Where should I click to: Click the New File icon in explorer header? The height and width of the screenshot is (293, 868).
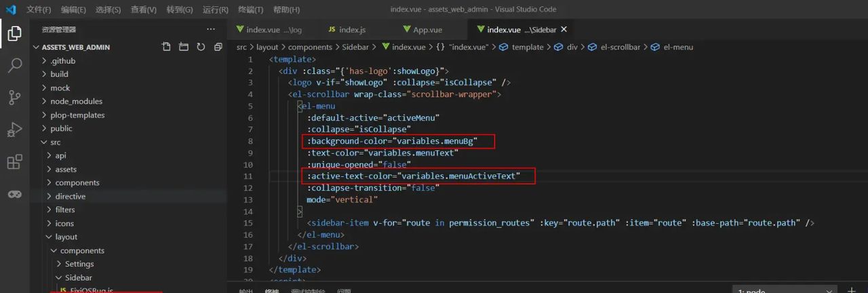point(166,47)
